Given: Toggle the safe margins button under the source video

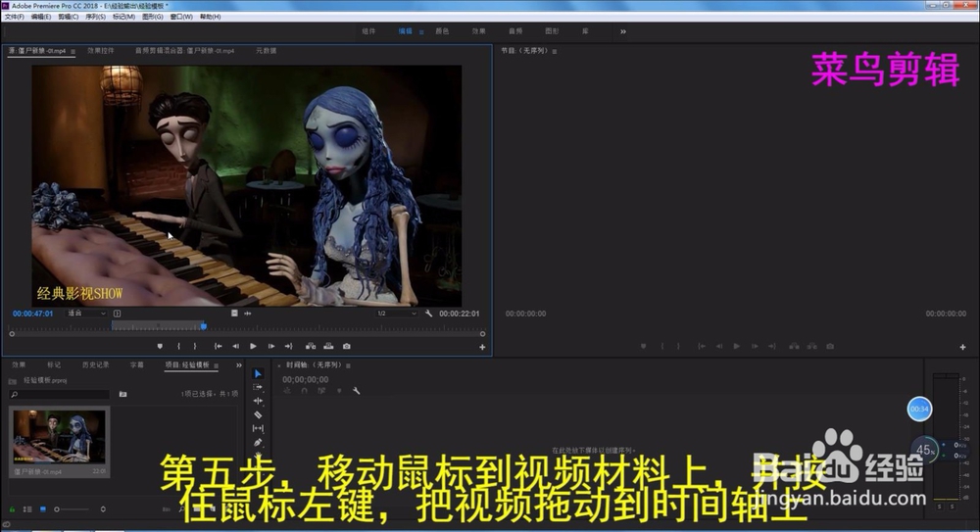Looking at the screenshot, I should point(117,314).
